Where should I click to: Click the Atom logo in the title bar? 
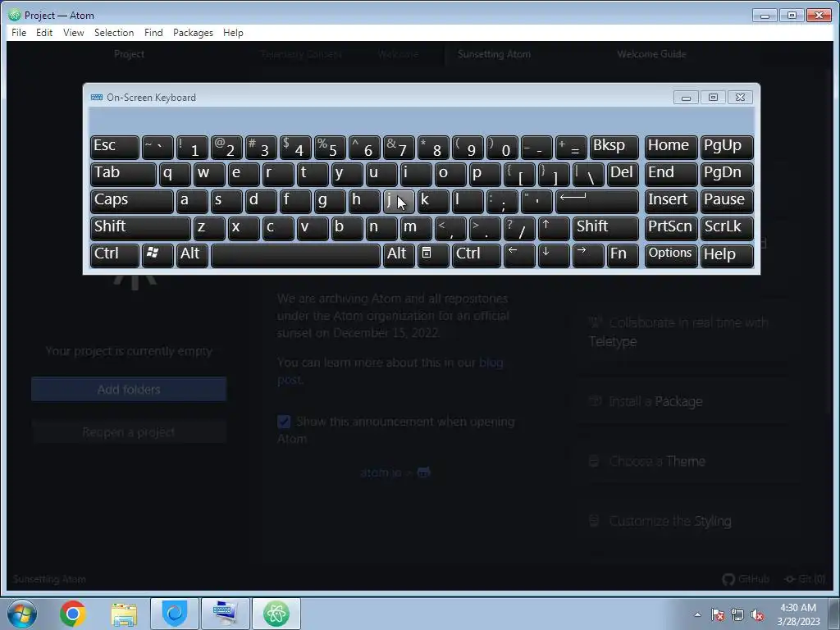tap(15, 15)
